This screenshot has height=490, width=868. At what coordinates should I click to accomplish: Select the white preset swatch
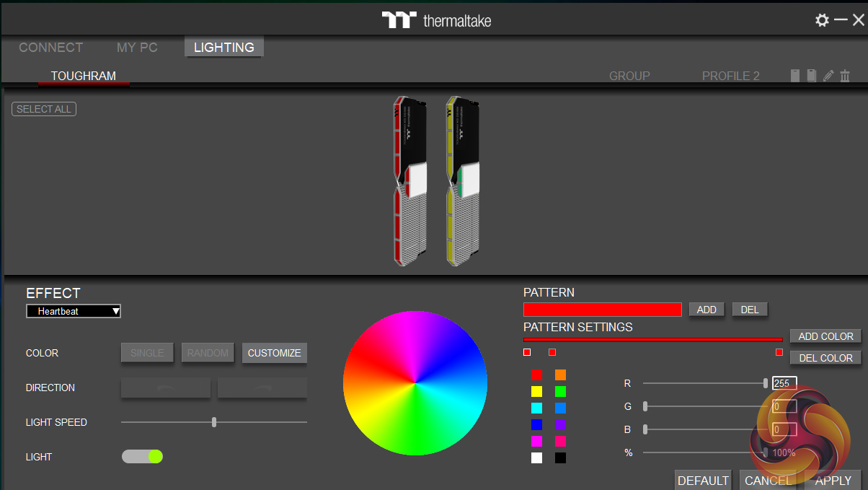tap(536, 458)
